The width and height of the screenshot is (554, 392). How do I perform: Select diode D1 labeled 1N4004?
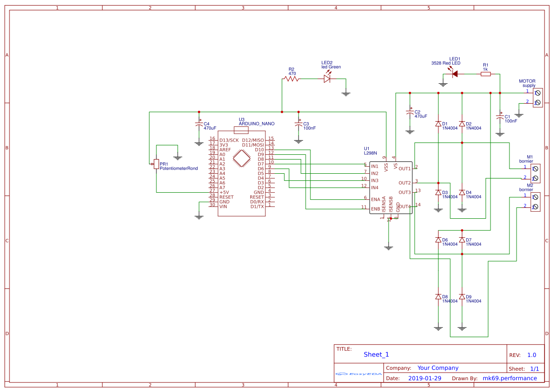pos(438,124)
